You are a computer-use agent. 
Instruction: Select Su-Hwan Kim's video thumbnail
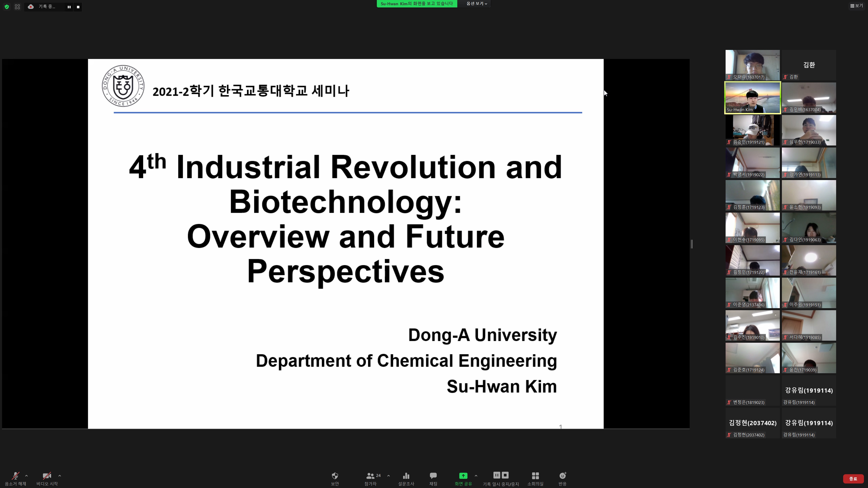[753, 98]
